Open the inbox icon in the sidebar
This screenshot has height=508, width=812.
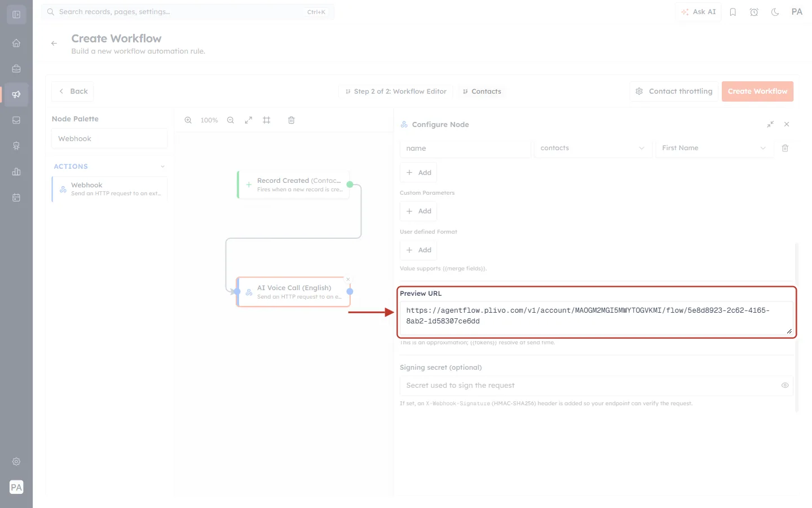pyautogui.click(x=16, y=120)
